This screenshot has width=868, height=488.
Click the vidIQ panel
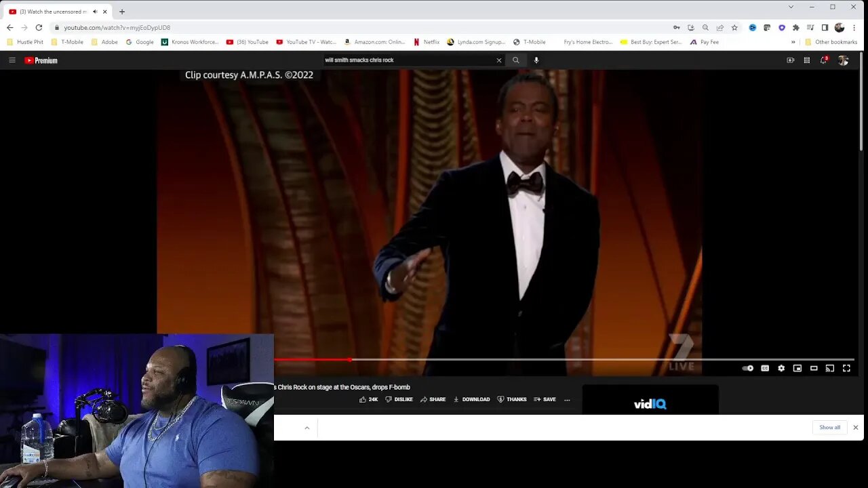(650, 401)
